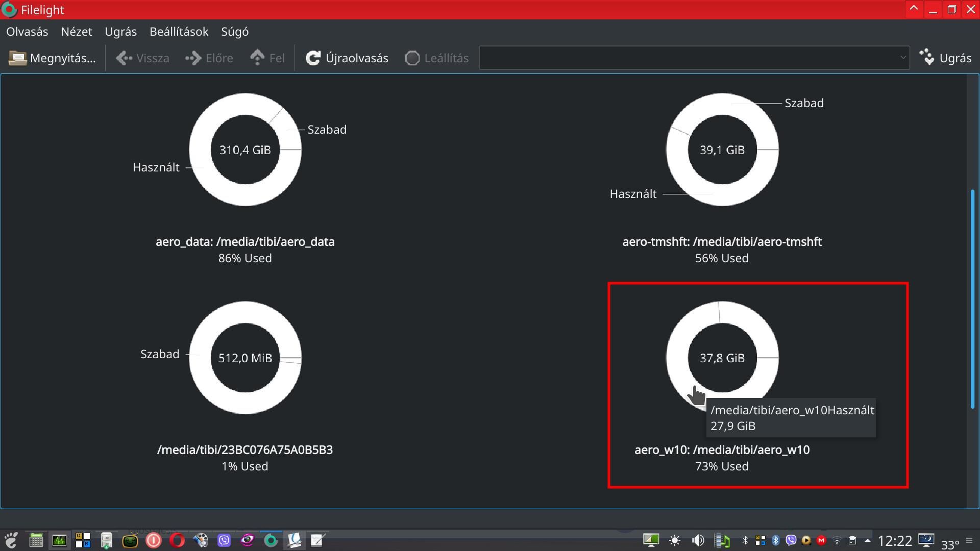Click the volume speaker tray icon

[x=698, y=540]
